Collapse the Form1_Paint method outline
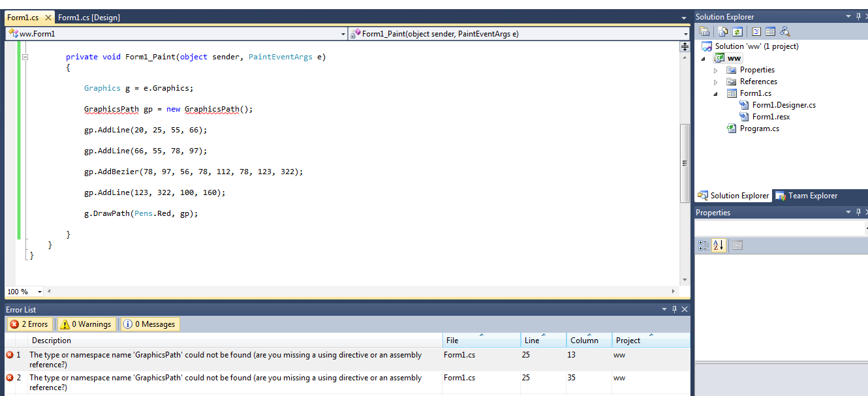This screenshot has height=396, width=868. pyautogui.click(x=25, y=57)
